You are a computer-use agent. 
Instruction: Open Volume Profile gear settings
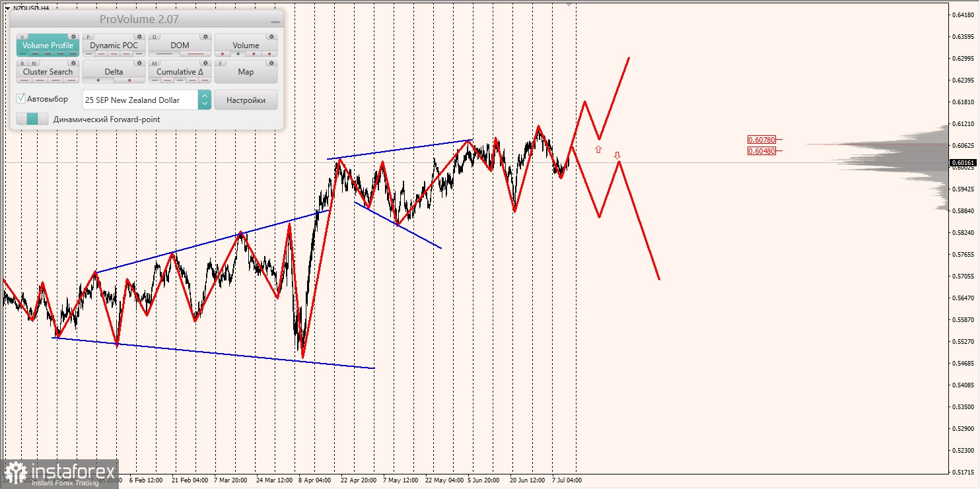pos(73,36)
